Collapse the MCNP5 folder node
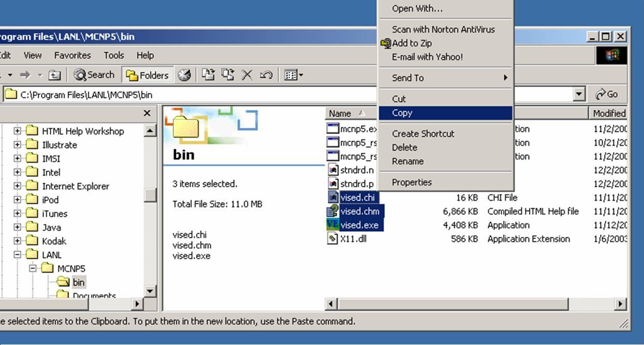644x345 pixels. click(33, 268)
